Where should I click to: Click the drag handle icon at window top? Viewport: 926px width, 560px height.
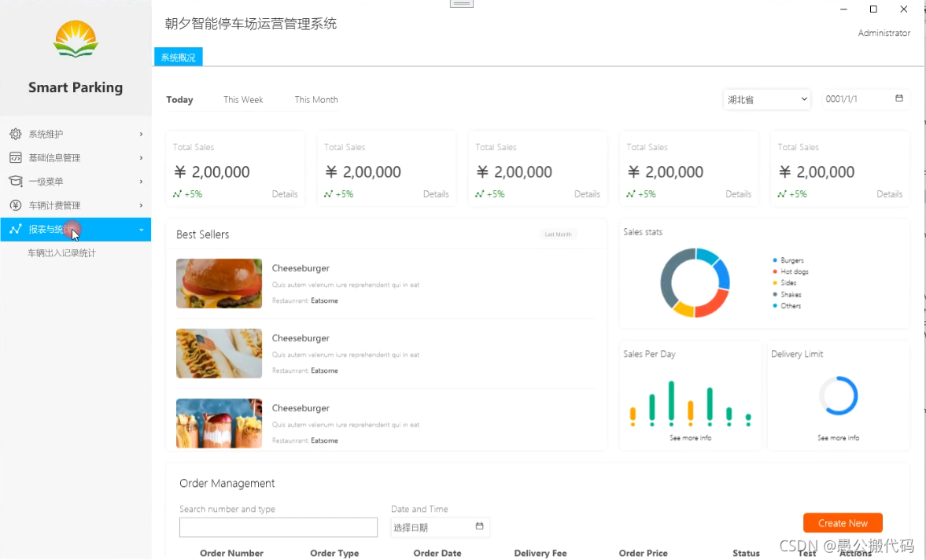pos(462,4)
